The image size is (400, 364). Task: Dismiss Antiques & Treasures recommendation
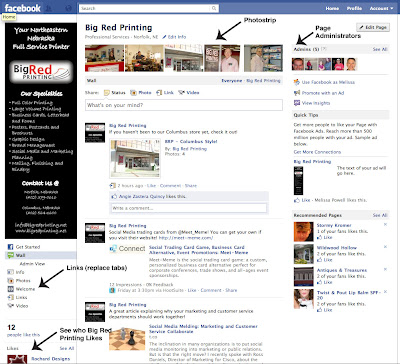point(385,269)
